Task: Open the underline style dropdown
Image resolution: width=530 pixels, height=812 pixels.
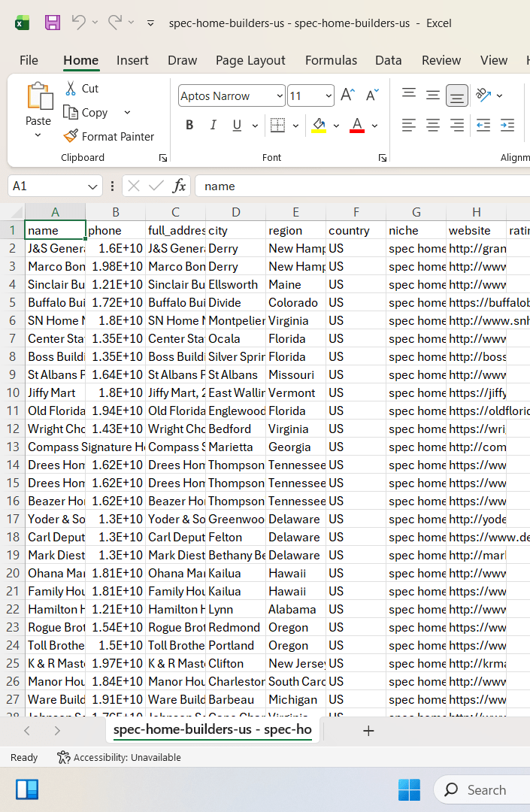Action: tap(255, 126)
